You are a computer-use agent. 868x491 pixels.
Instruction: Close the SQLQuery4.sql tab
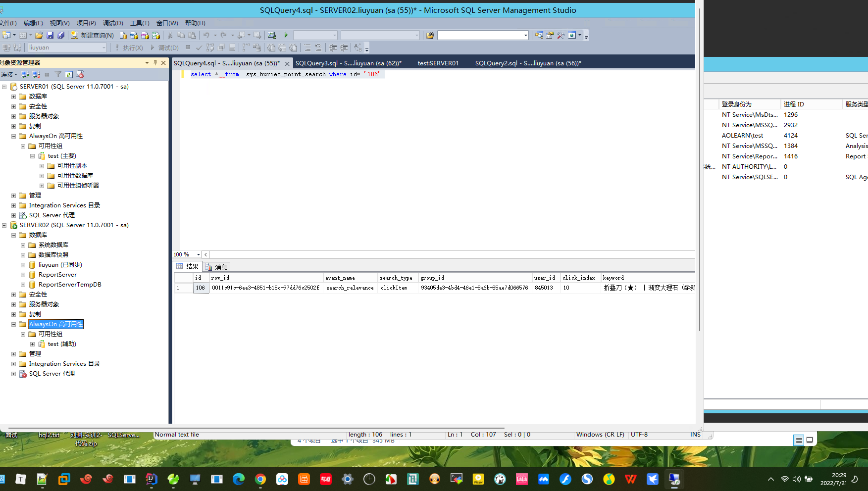tap(287, 63)
